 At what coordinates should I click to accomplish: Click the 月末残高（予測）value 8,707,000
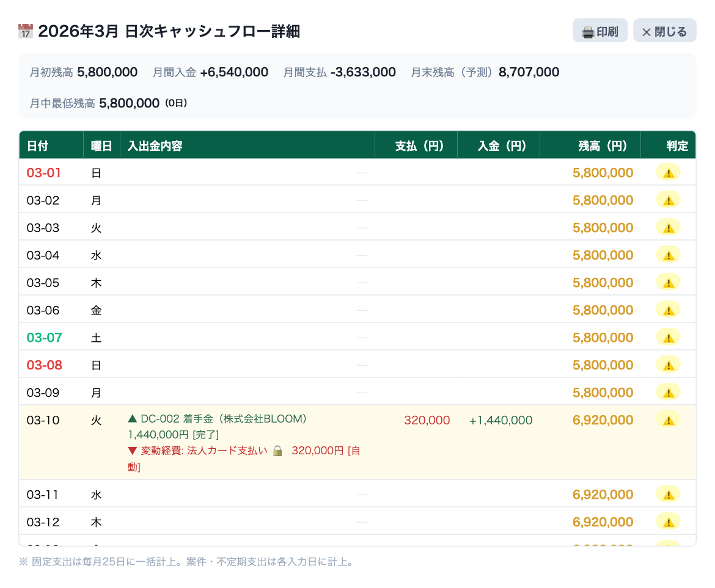click(x=529, y=72)
